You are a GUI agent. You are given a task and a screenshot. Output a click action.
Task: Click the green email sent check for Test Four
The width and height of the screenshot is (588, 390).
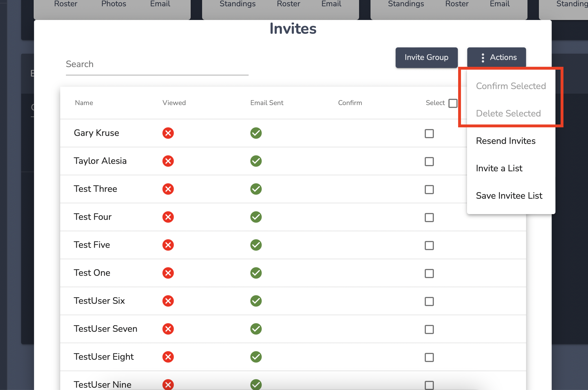[x=256, y=217]
